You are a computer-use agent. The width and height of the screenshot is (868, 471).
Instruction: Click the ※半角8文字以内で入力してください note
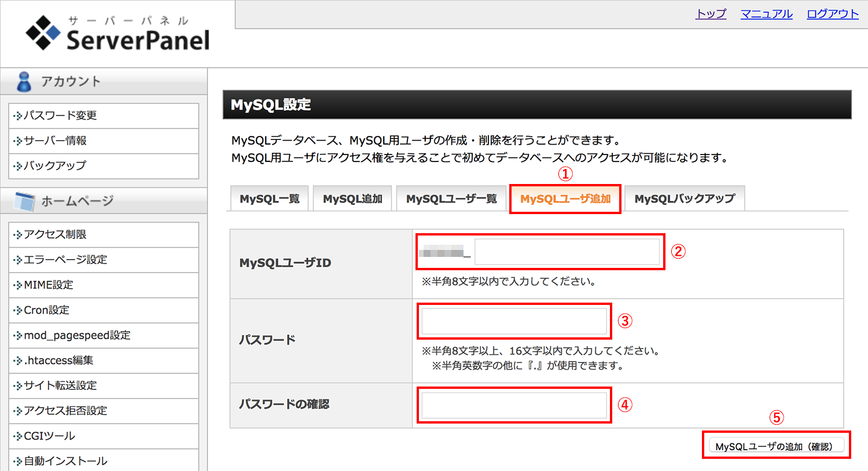coord(509,282)
